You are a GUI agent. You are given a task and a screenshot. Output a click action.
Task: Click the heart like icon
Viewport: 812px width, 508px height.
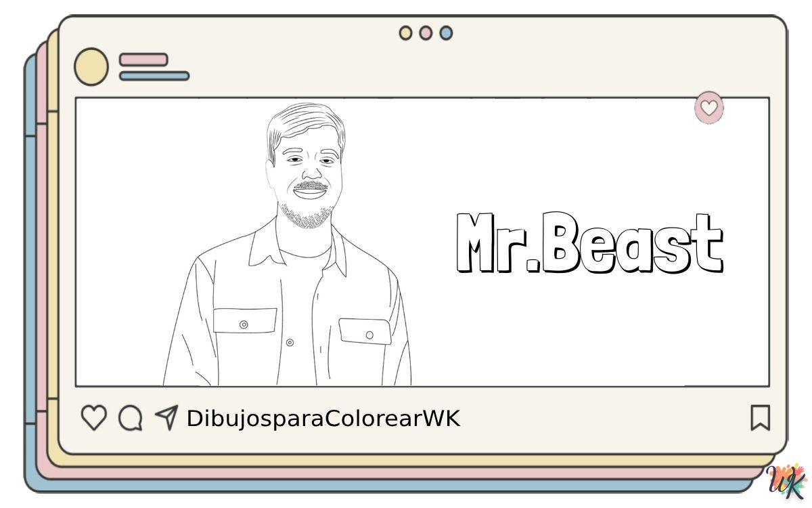tap(93, 418)
